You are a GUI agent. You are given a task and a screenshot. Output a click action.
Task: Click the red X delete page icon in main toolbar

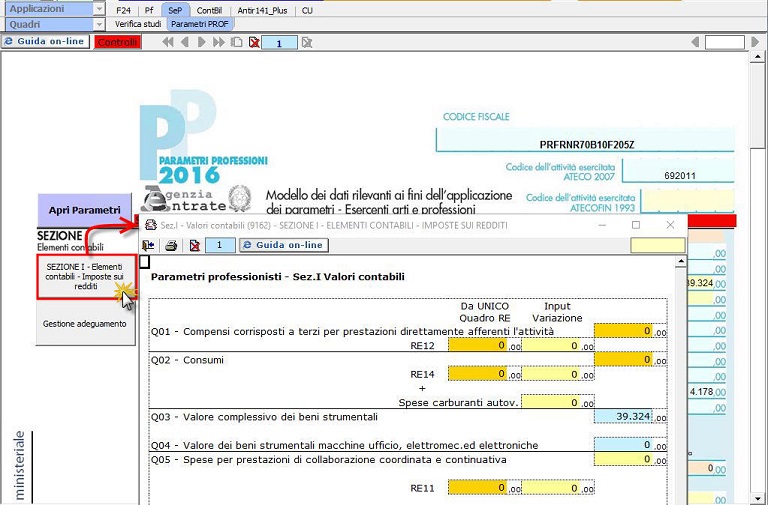tap(254, 43)
